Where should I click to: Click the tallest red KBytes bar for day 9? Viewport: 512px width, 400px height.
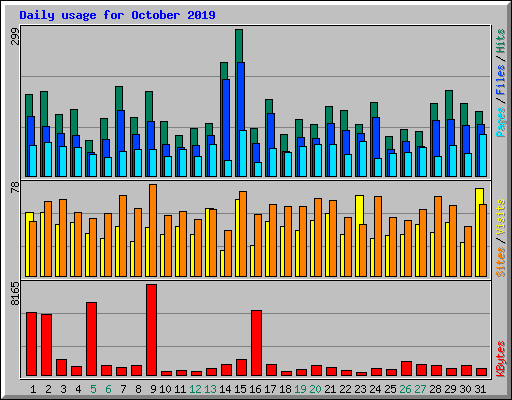click(151, 330)
